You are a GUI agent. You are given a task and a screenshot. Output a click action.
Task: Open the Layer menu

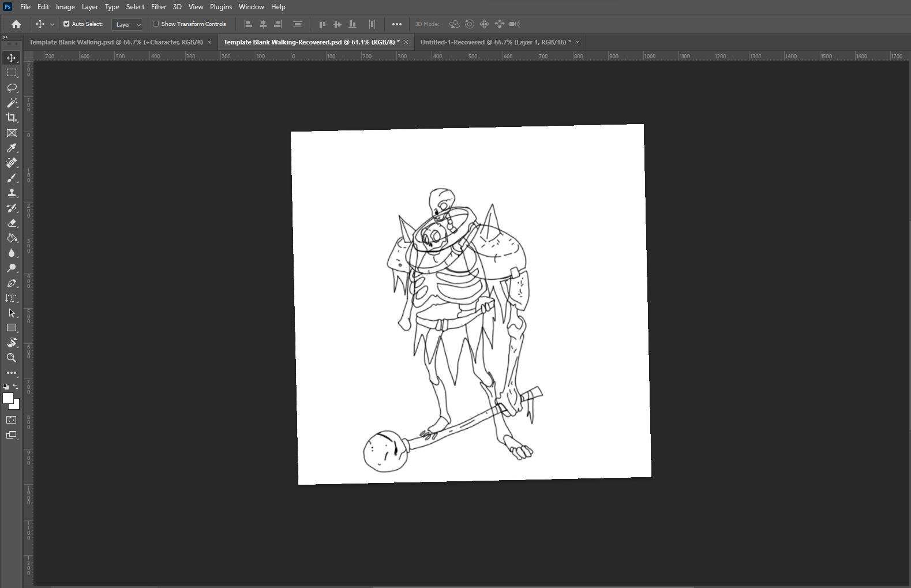coord(90,7)
